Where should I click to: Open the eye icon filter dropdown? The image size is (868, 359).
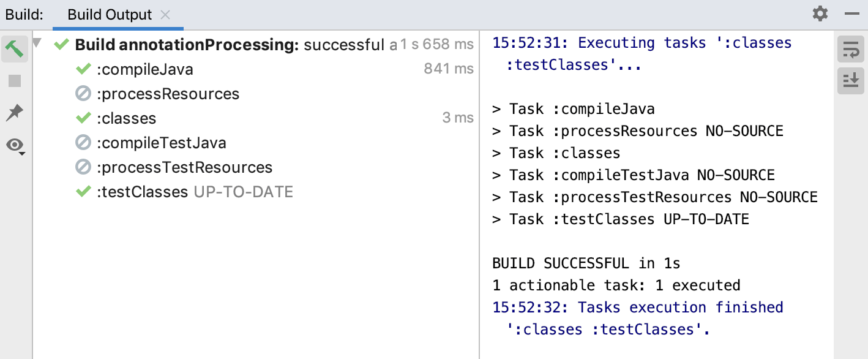[x=13, y=145]
